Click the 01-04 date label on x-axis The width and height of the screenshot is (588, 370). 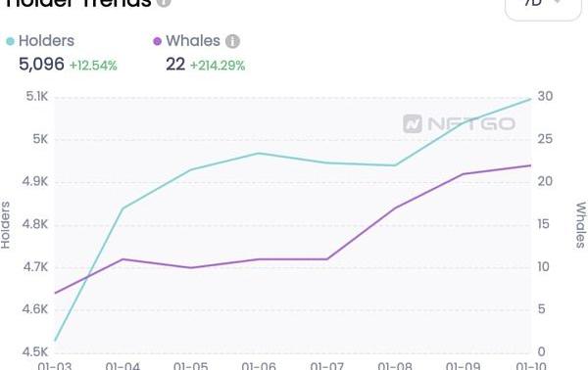point(122,366)
